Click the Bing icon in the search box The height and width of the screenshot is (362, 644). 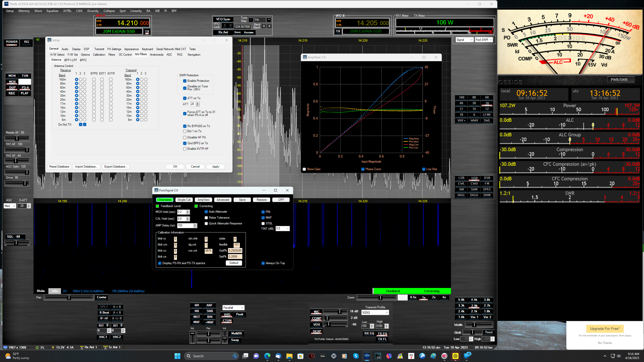coord(235,356)
